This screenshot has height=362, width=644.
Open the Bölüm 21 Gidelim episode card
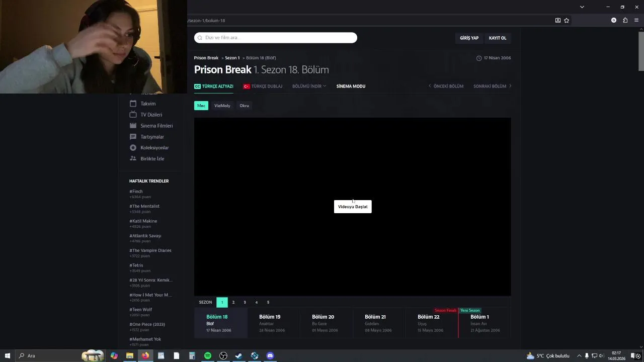(379, 323)
